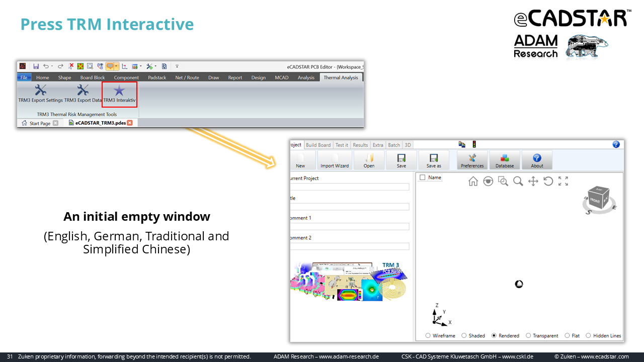Image resolution: width=644 pixels, height=362 pixels.
Task: Open the Thermal Analysis ribbon tab
Action: [x=341, y=77]
